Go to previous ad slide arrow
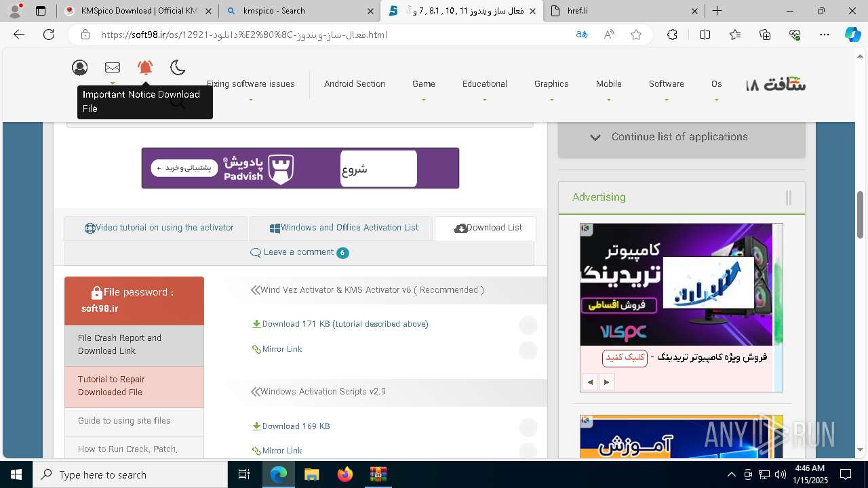The height and width of the screenshot is (488, 868). pos(590,382)
